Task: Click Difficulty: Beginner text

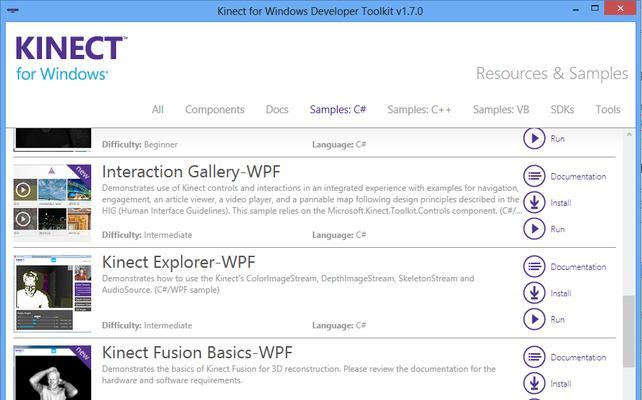Action: click(140, 145)
